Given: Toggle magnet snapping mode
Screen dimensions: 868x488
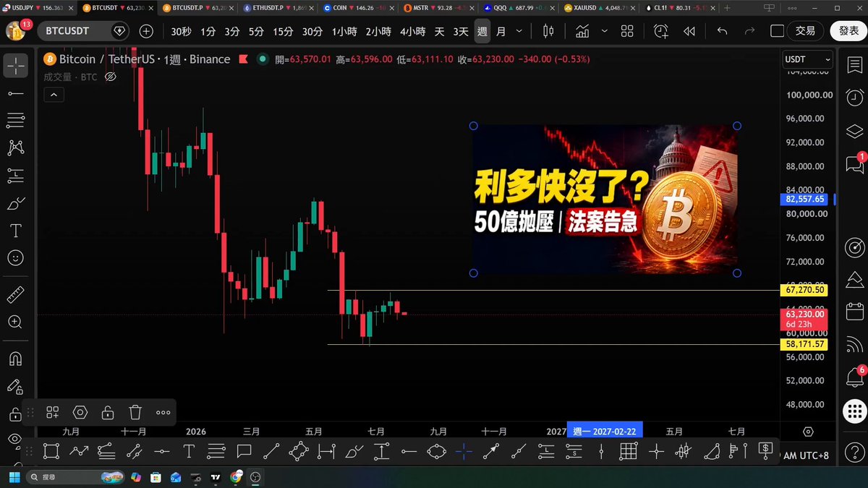Looking at the screenshot, I should [x=15, y=359].
